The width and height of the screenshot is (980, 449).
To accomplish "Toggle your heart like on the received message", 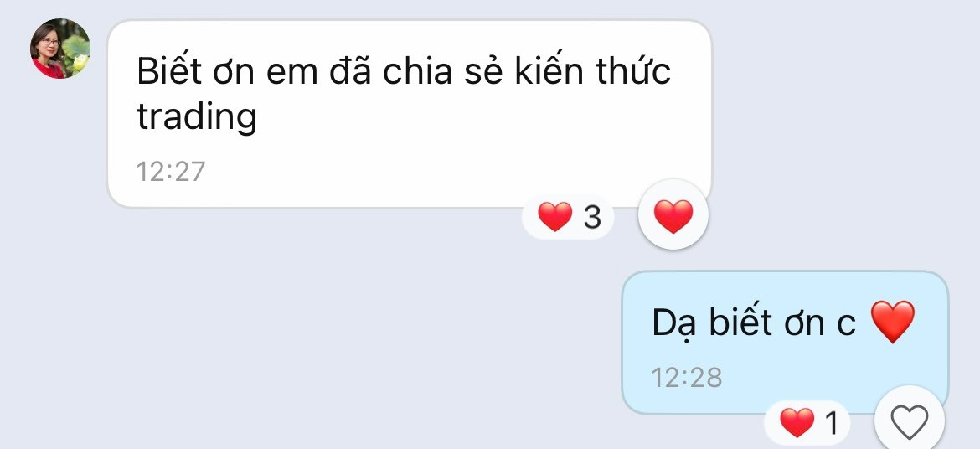I will click(x=673, y=214).
